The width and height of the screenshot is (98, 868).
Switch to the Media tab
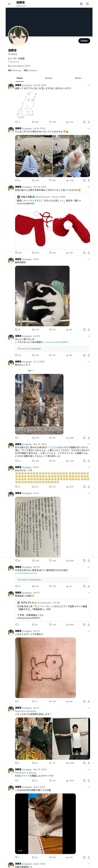(78, 78)
